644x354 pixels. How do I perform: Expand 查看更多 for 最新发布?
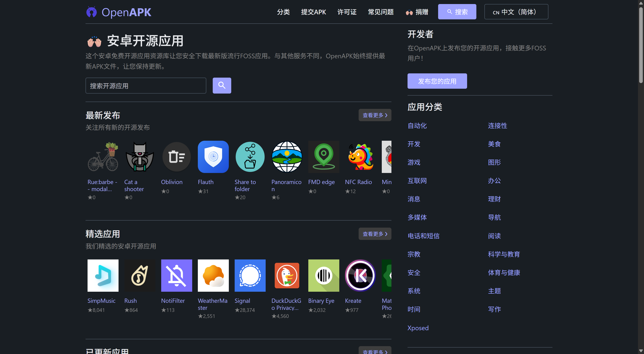click(375, 115)
